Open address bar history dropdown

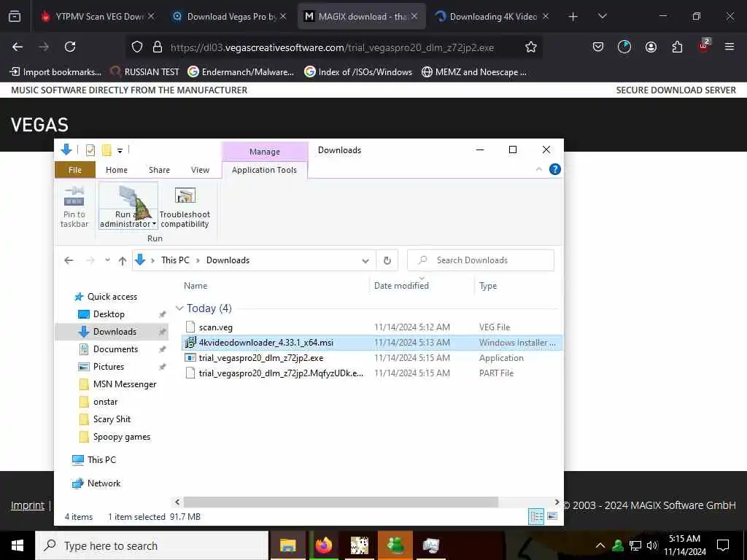365,260
